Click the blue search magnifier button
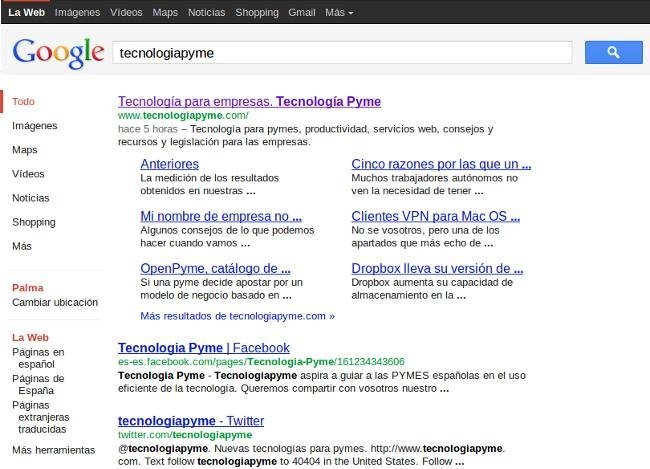 tap(613, 52)
